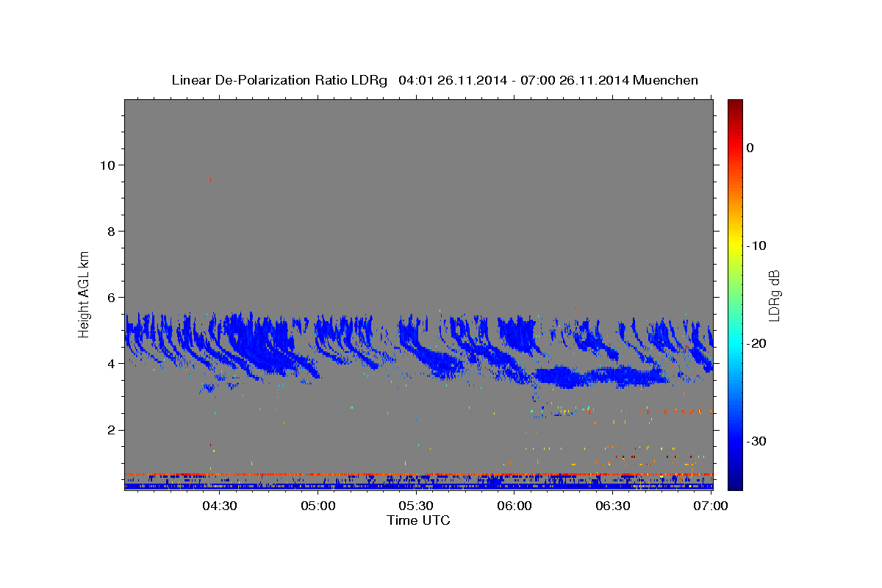Click the plot title 'Linear De-Polarization Ratio LDRg'
The width and height of the screenshot is (882, 588).
point(279,80)
